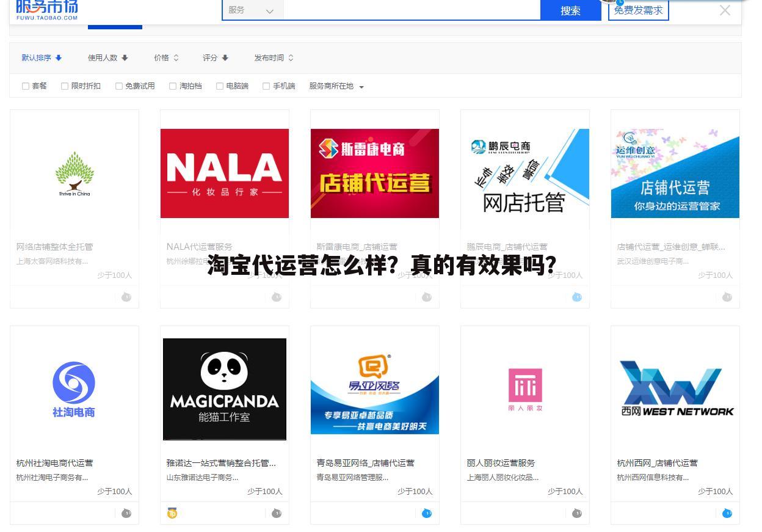Open the MAGICPANDA 熊猫工作室 thumbnail
Screen dimensions: 762x532
225,389
